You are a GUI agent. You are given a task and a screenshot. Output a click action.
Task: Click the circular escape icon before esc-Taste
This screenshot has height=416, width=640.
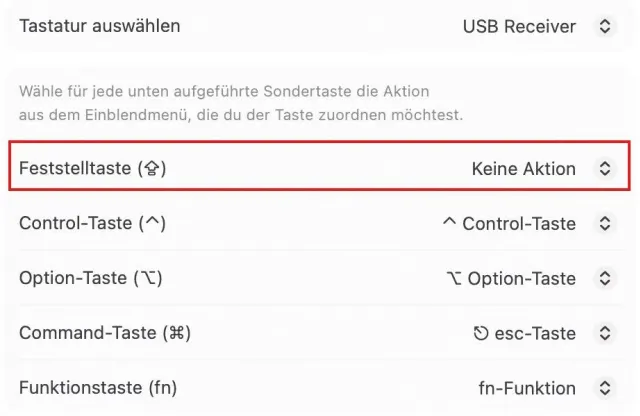(481, 333)
